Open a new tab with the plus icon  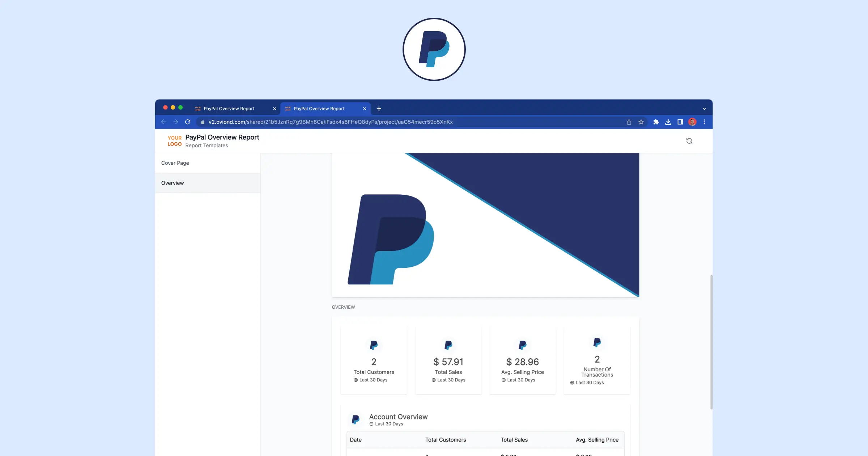tap(379, 109)
